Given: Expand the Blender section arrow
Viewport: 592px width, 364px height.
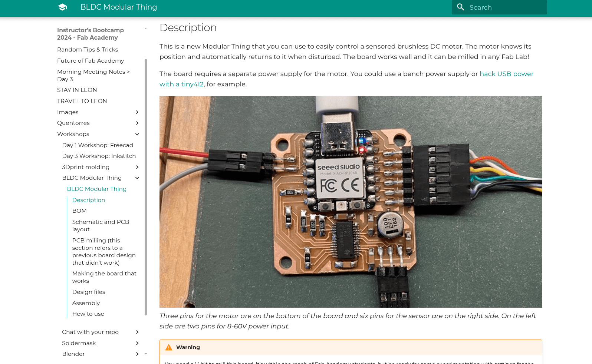Looking at the screenshot, I should [x=137, y=354].
